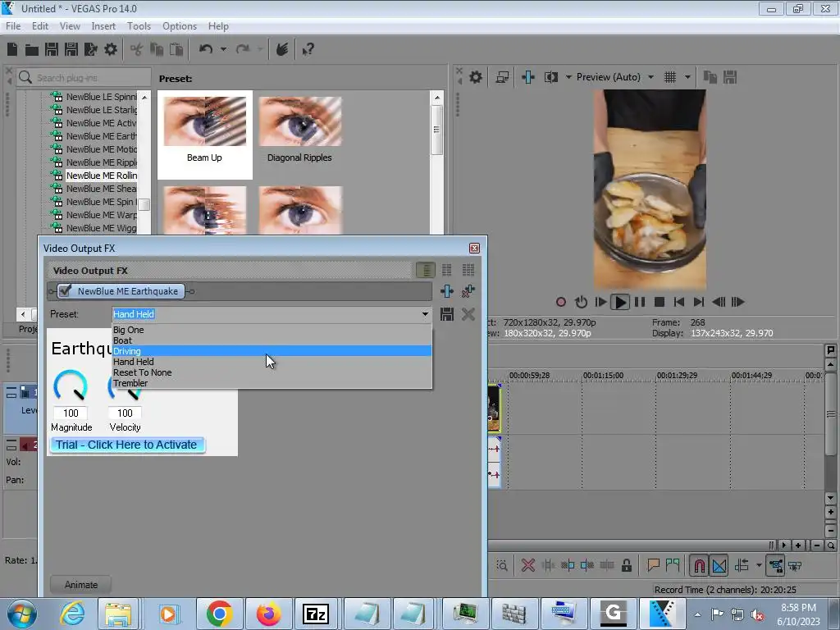
Task: Delete the current preset with X icon
Action: [468, 314]
